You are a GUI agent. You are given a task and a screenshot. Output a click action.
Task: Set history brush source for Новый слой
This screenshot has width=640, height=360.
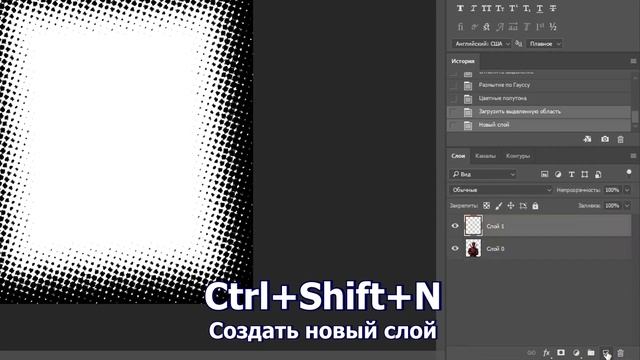coord(453,125)
